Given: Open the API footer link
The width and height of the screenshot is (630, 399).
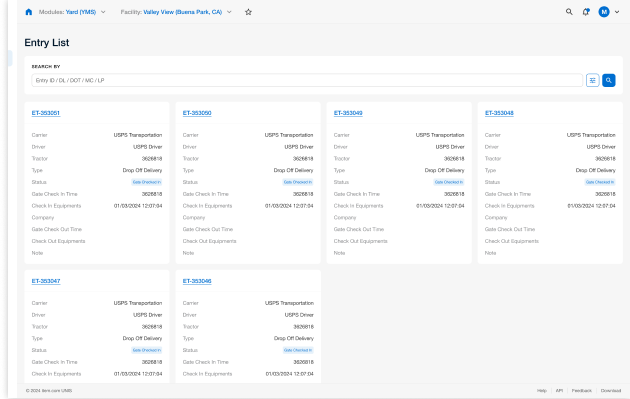Looking at the screenshot, I should coord(559,391).
